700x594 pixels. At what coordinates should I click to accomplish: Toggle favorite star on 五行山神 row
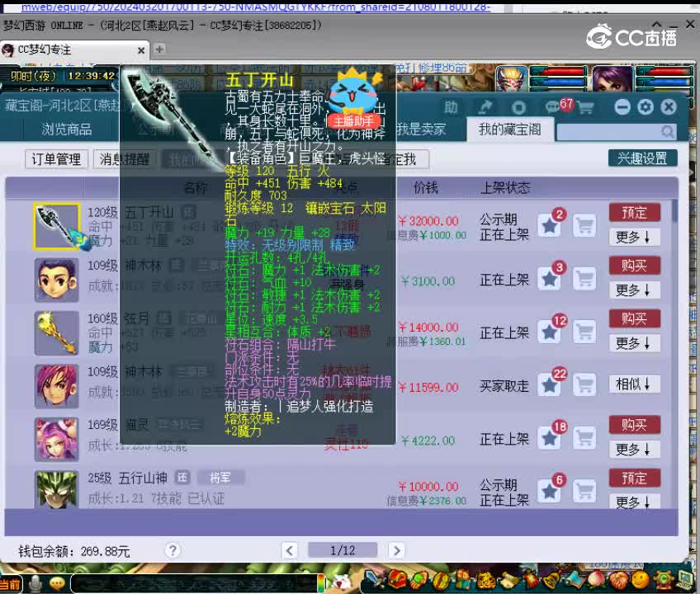[549, 492]
